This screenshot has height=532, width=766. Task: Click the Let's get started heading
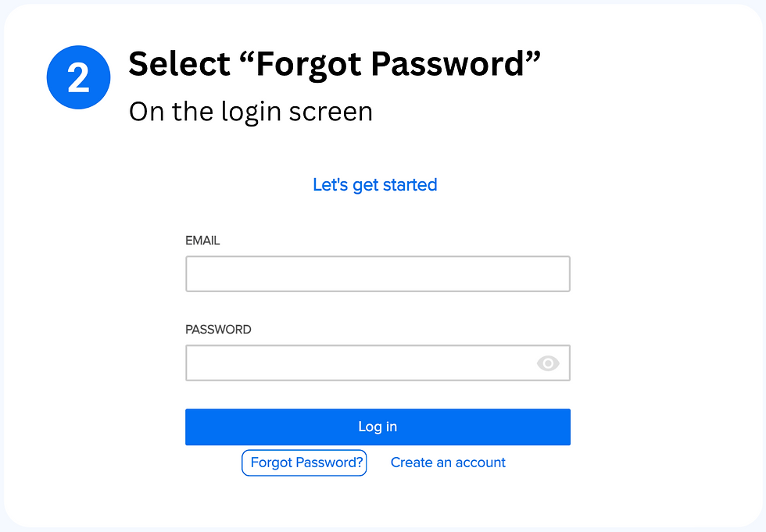[375, 185]
